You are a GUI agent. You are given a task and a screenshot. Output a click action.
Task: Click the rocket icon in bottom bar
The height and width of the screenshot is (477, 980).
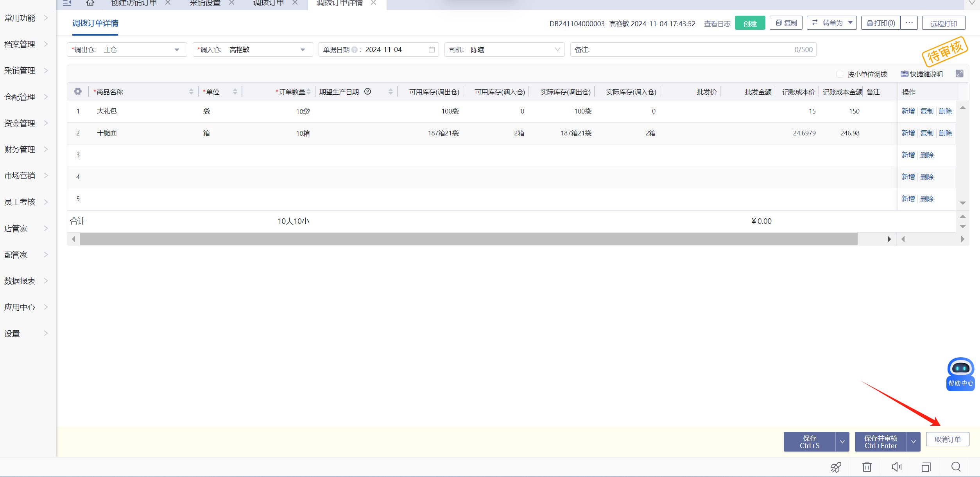click(x=836, y=467)
